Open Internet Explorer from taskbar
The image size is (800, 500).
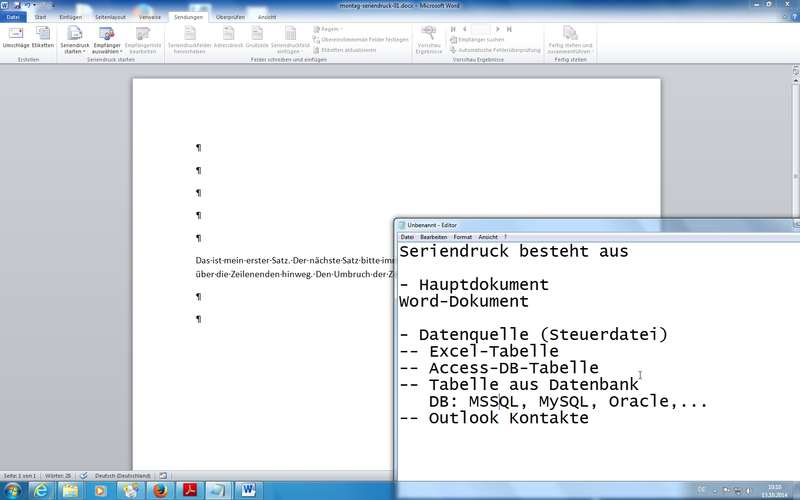tap(41, 491)
